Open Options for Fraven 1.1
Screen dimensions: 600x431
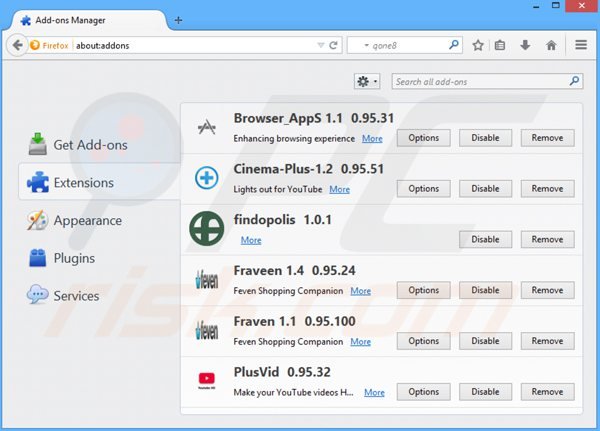(x=424, y=341)
